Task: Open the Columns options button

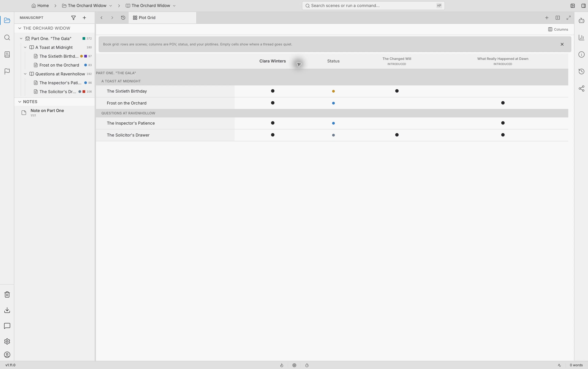Action: 558,29
